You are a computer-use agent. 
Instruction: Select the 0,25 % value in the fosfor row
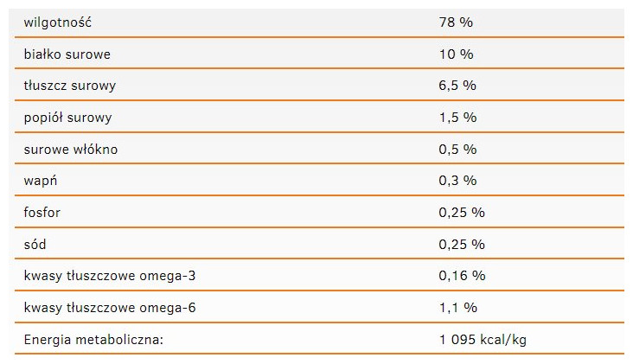click(x=462, y=213)
